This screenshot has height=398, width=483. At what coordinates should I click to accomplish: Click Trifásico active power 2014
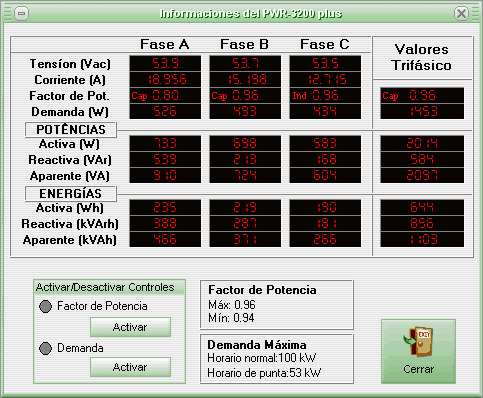422,143
